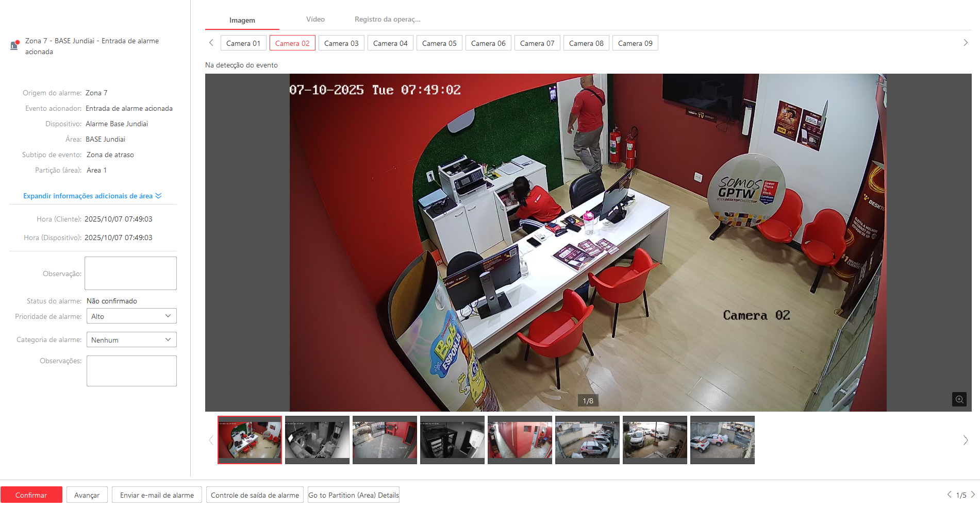Go to previous alarm in 1/5 pager
This screenshot has width=980, height=509.
(949, 495)
